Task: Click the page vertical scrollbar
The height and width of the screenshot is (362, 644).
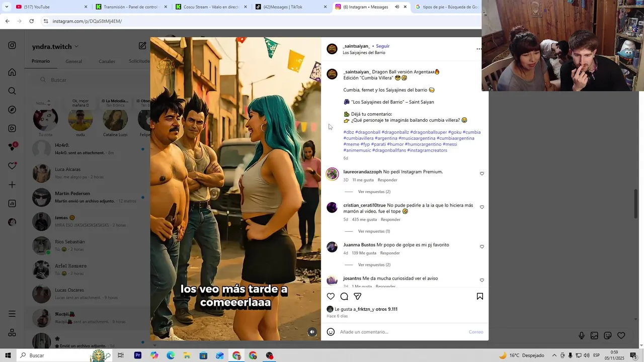Action: (x=636, y=204)
